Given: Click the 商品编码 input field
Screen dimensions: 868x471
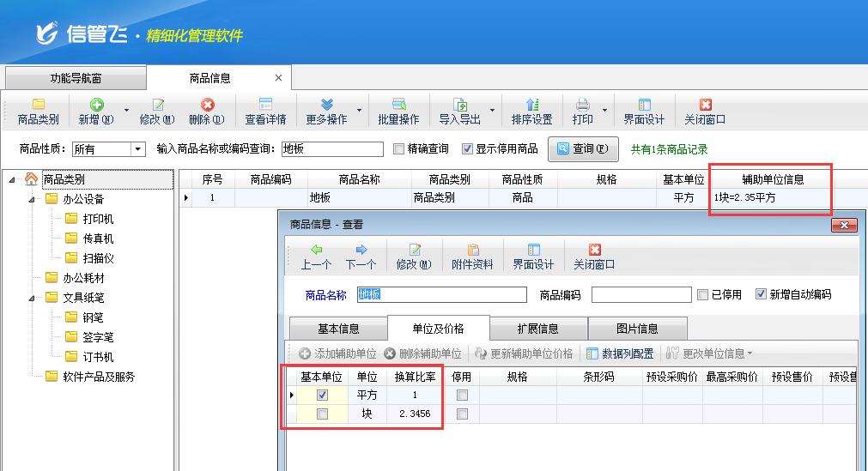Looking at the screenshot, I should click(x=640, y=295).
